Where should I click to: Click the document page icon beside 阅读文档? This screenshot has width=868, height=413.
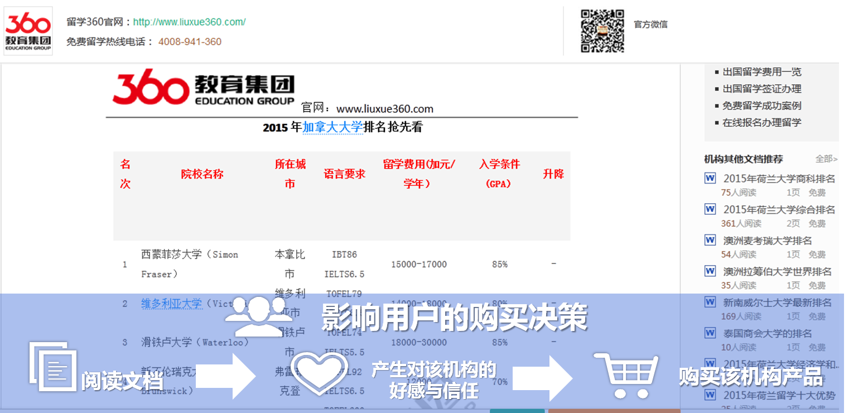click(53, 366)
